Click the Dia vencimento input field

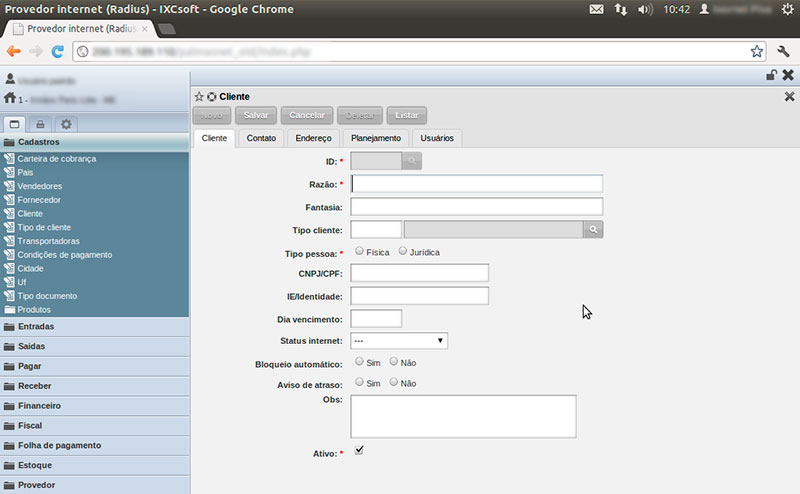[x=376, y=318]
